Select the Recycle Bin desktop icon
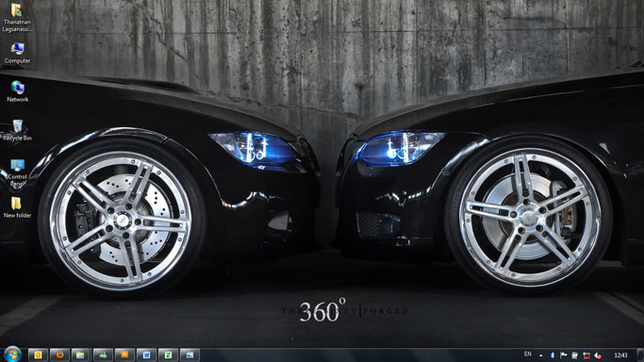Viewport: 644px width, 362px height. click(17, 130)
